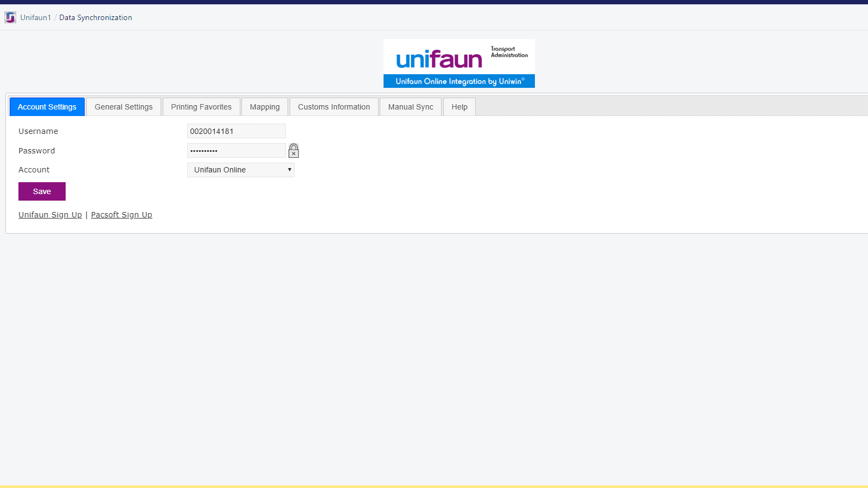Switch to the Mapping tab
Image resolution: width=868 pixels, height=488 pixels.
pyautogui.click(x=264, y=106)
